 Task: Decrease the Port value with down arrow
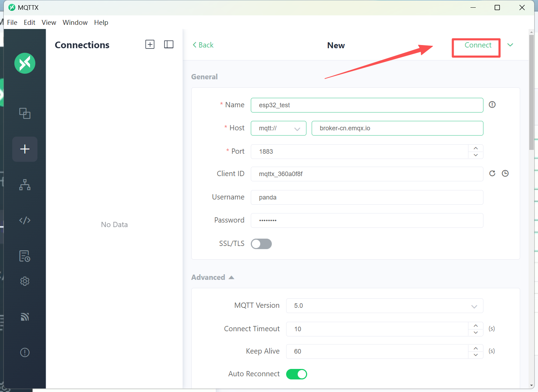tap(476, 155)
